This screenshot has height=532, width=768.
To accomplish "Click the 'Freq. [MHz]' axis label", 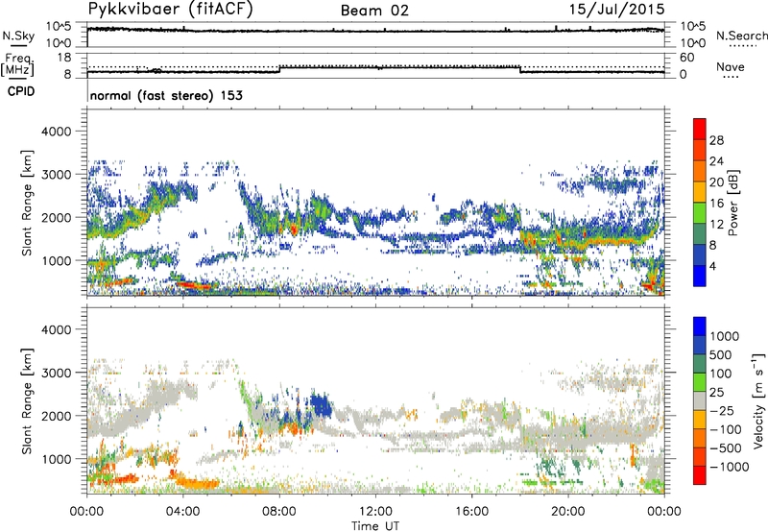I will 17,65.
